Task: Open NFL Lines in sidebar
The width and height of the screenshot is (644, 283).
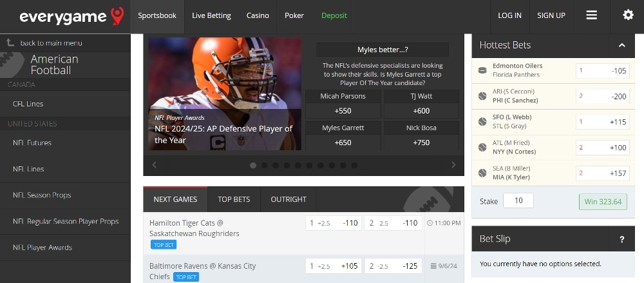Action: pyautogui.click(x=65, y=169)
